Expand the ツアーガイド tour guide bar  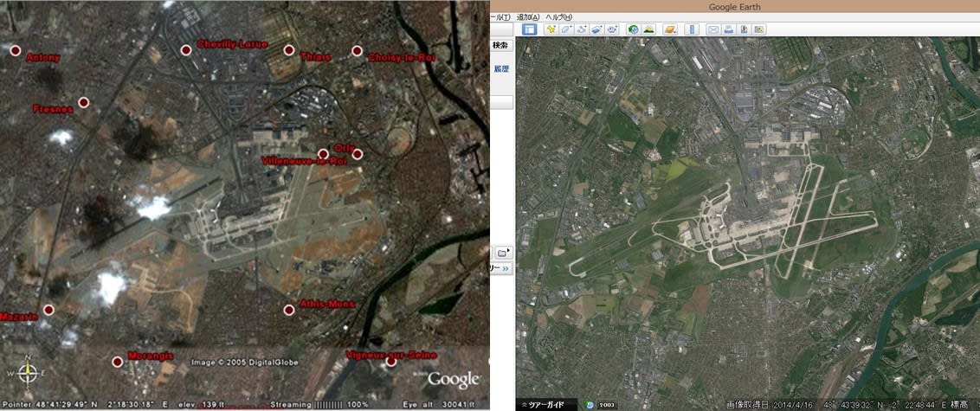tap(545, 405)
